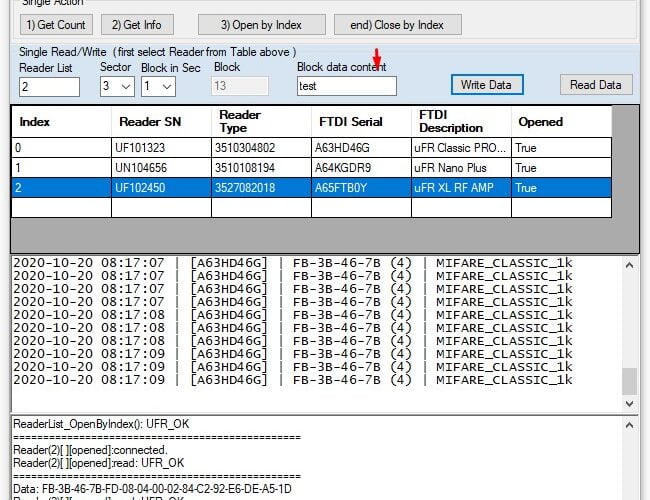Focus the Reader List input field
The image size is (650, 500).
(x=49, y=87)
